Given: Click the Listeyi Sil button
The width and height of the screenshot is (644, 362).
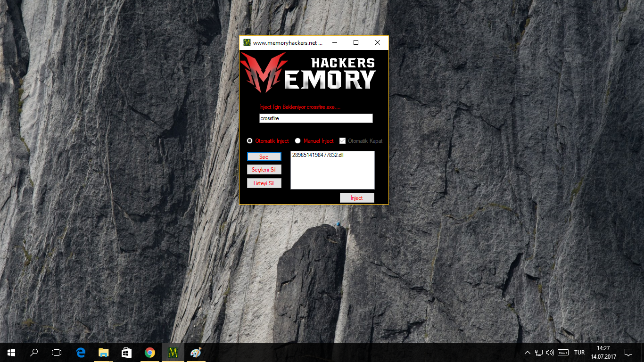Looking at the screenshot, I should coord(264,183).
